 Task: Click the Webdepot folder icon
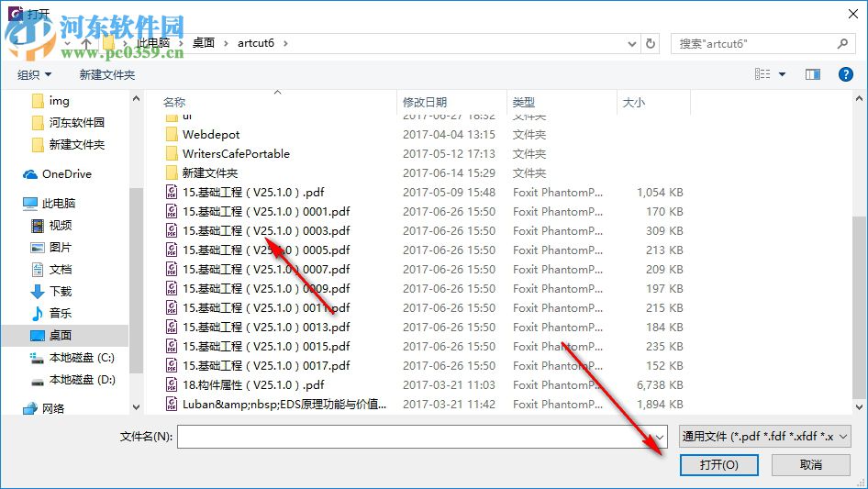(x=172, y=135)
